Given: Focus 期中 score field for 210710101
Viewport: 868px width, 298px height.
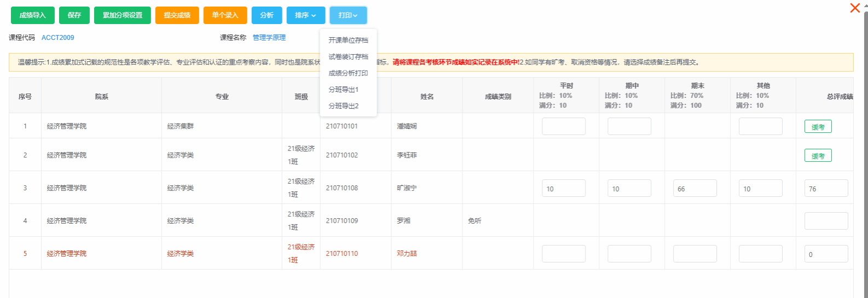Looking at the screenshot, I should coord(629,126).
